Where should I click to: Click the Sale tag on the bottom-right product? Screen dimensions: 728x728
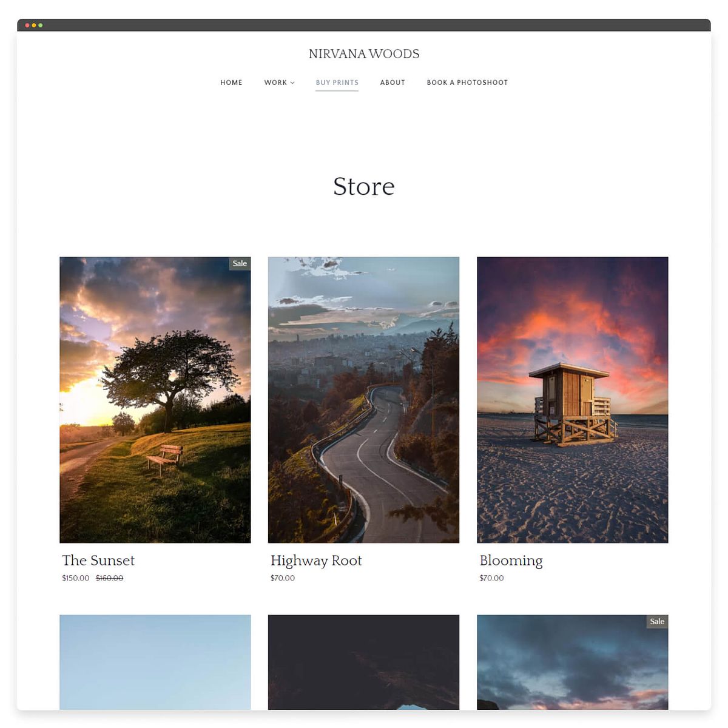[x=656, y=621]
